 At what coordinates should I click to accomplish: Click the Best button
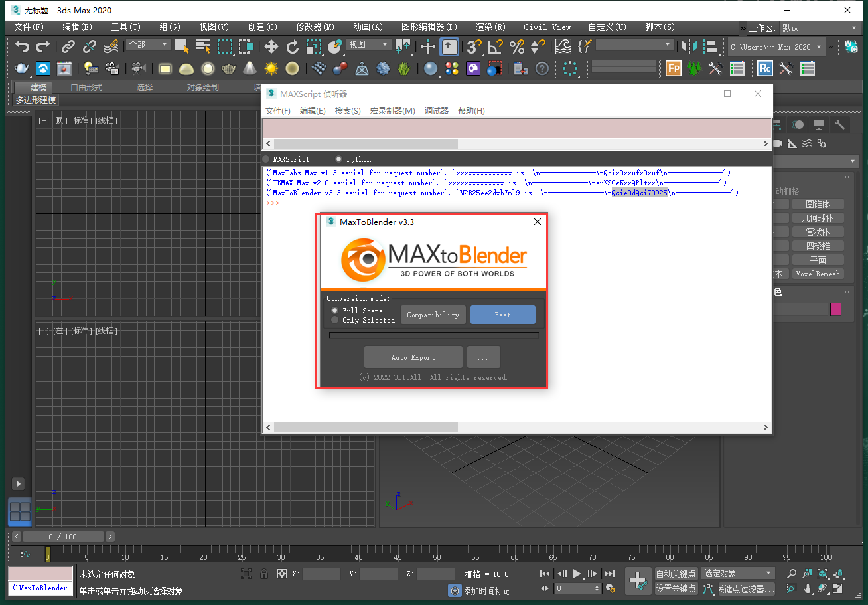tap(503, 315)
